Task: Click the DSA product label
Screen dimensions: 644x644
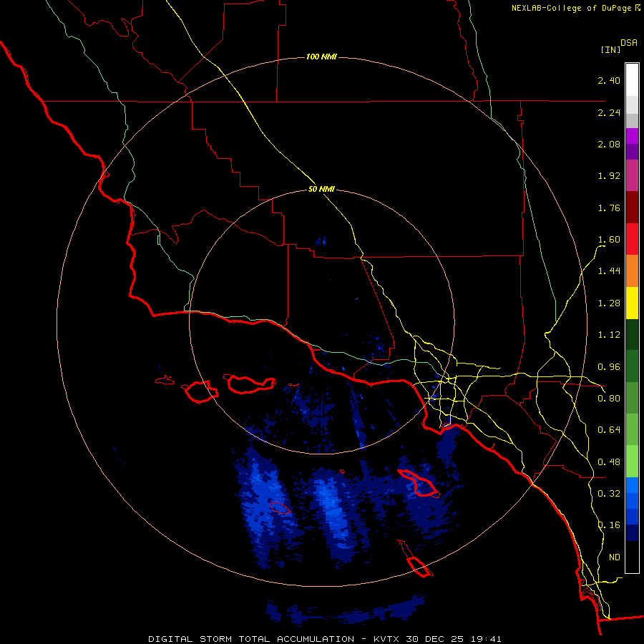Action: point(629,43)
